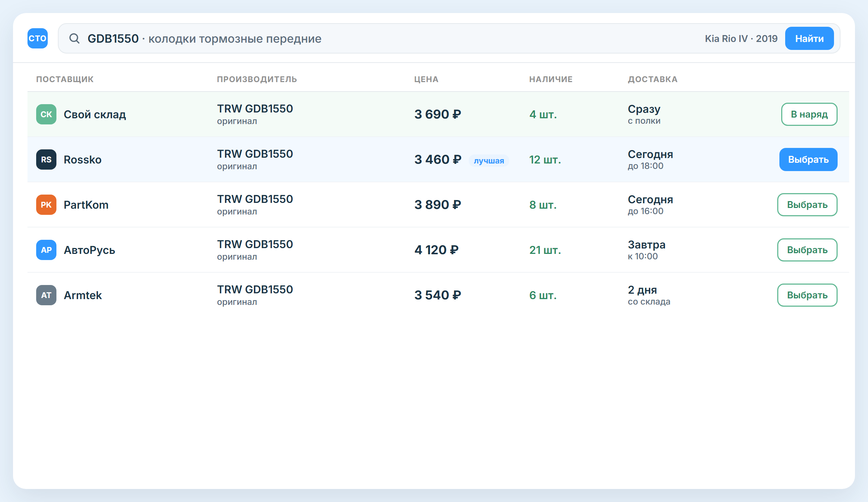Click the Завтра к 10:00 delivery cell
This screenshot has width=868, height=502.
point(647,250)
